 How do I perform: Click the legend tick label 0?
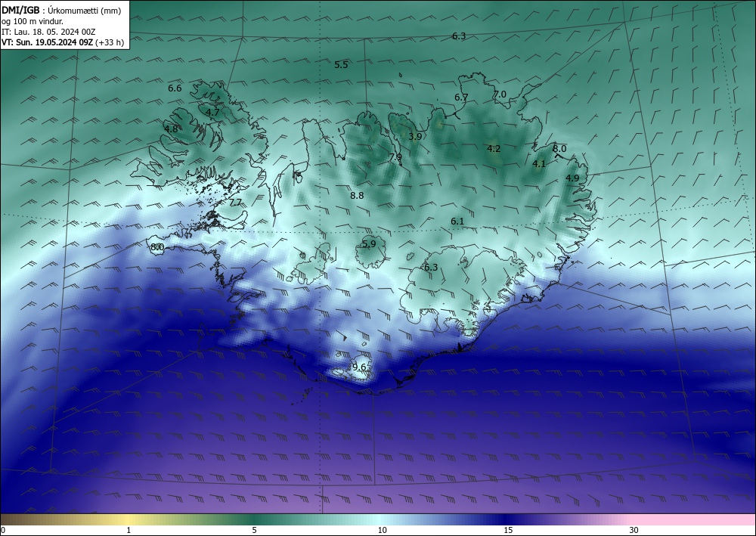tap(3, 531)
